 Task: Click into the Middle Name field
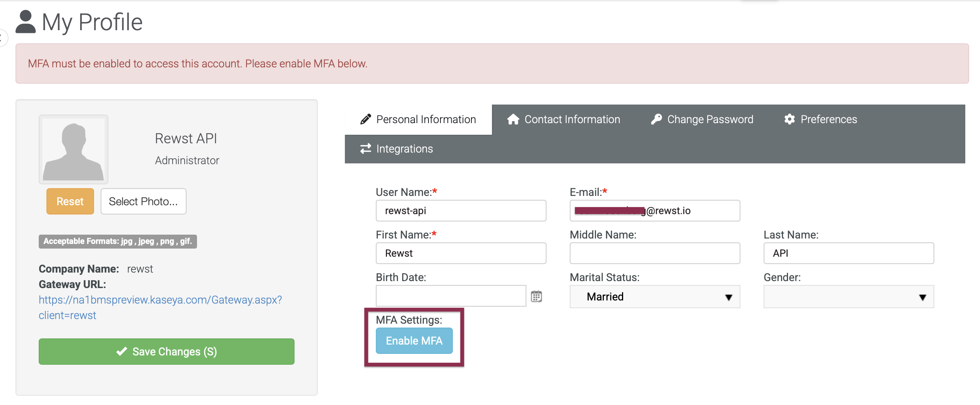(x=655, y=253)
